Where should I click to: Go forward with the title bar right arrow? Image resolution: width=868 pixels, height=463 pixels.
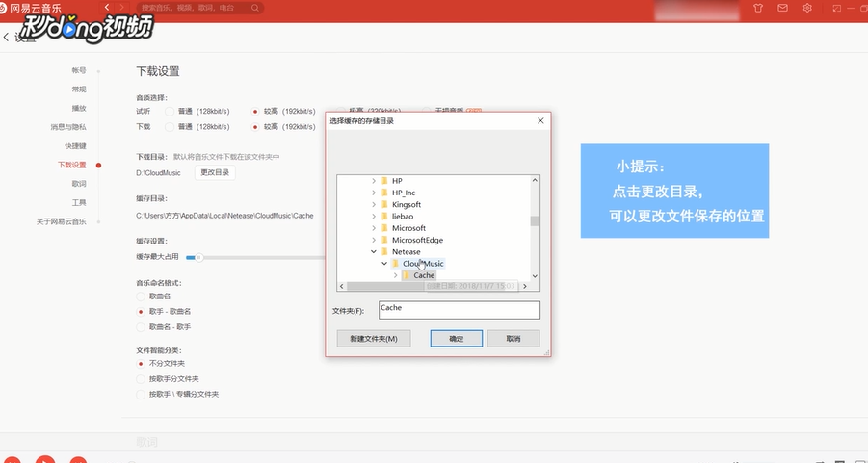tap(121, 8)
